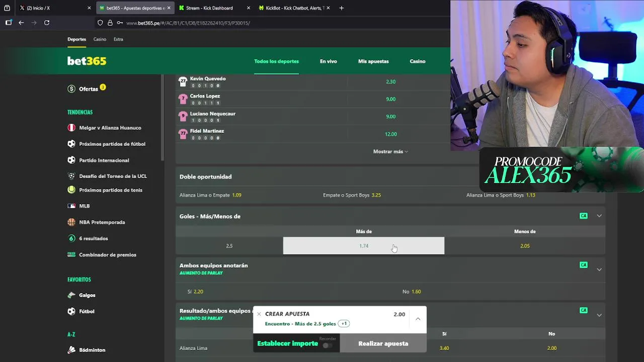Click the CA badge on Ambos equipos anotarán
Viewport: 644px width, 362px height.
tap(584, 265)
